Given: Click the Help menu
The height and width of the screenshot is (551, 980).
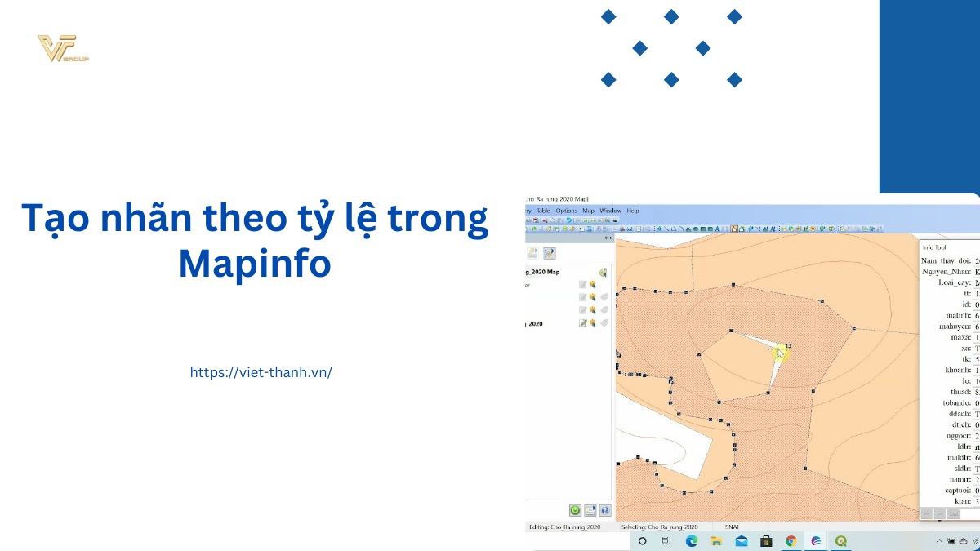Looking at the screenshot, I should [633, 211].
